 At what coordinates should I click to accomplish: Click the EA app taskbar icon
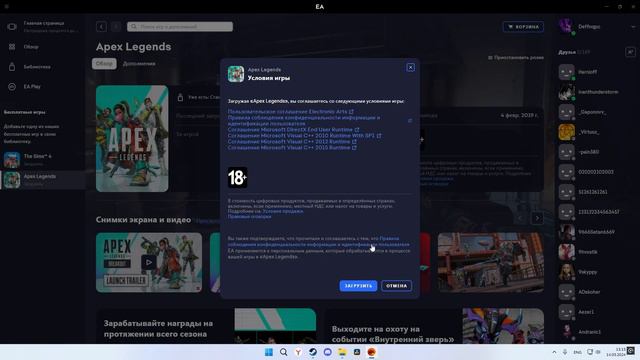click(371, 352)
